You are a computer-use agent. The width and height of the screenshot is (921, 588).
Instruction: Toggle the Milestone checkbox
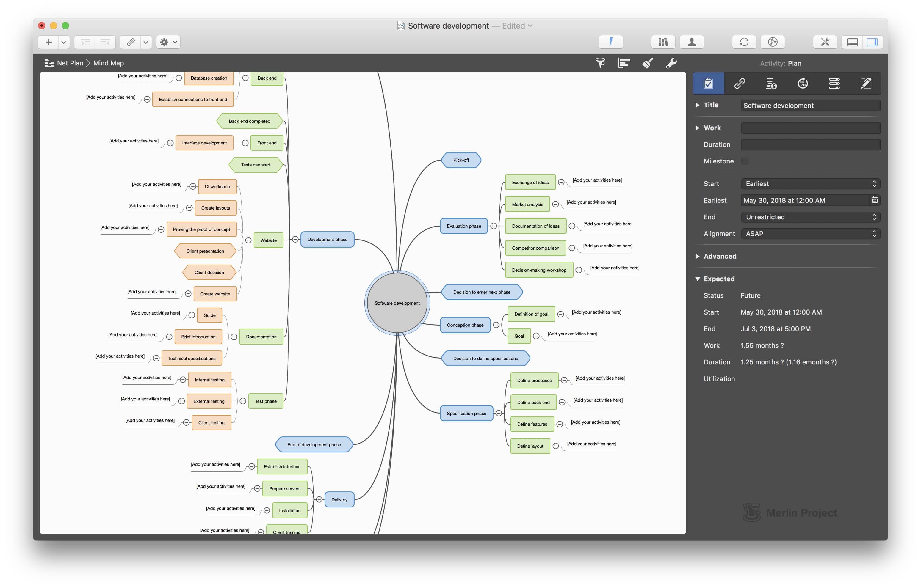(x=745, y=161)
